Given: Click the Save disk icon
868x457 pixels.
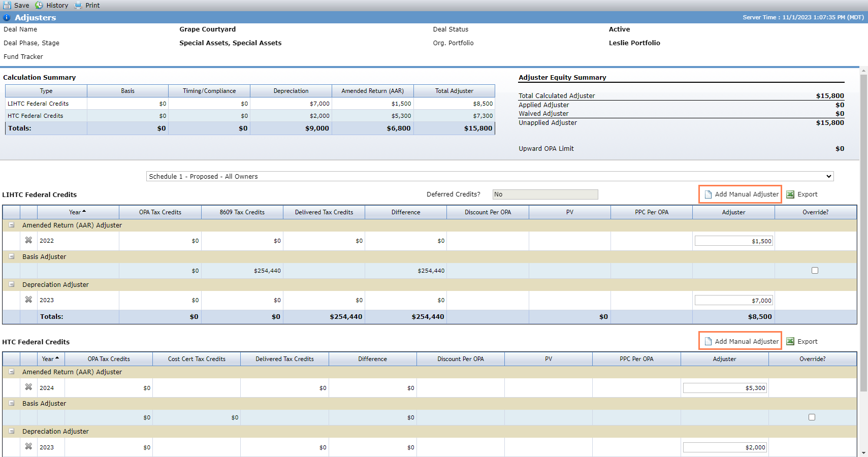Looking at the screenshot, I should coord(7,5).
